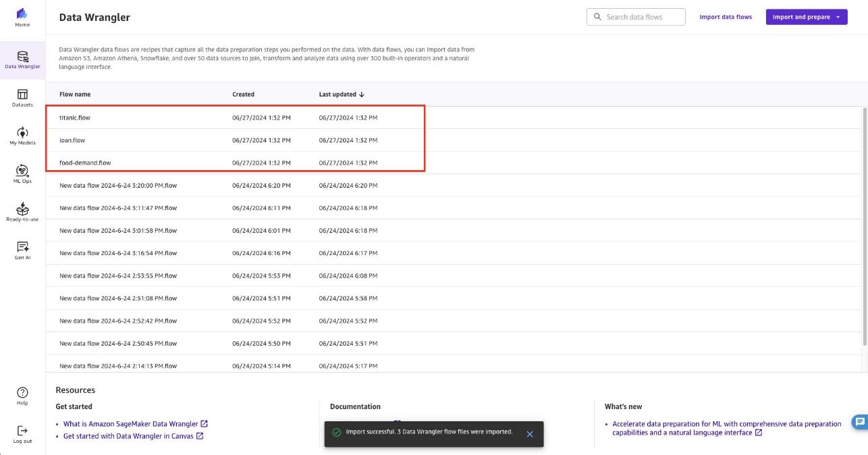
Task: Open What is Amazon SageMaker Data Wrangler link
Action: pyautogui.click(x=136, y=424)
